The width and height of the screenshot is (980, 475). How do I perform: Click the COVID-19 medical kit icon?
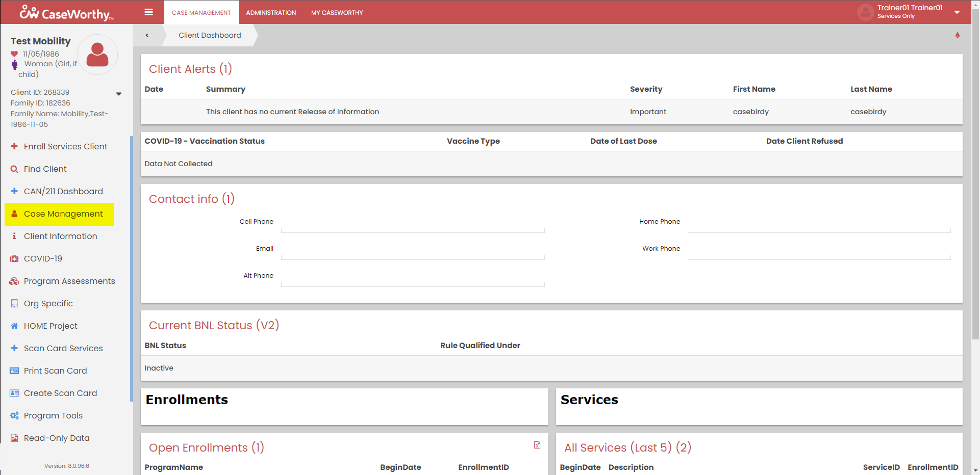point(14,258)
